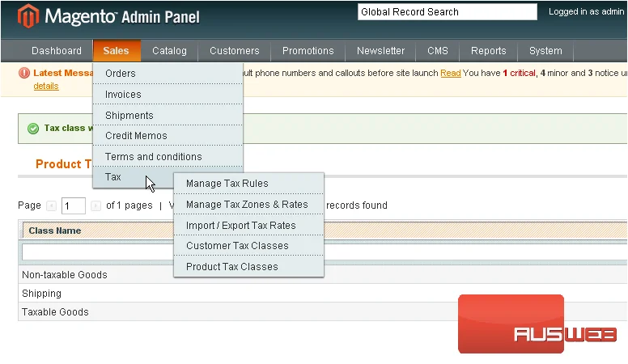Open the details link under Latest Message

(46, 86)
